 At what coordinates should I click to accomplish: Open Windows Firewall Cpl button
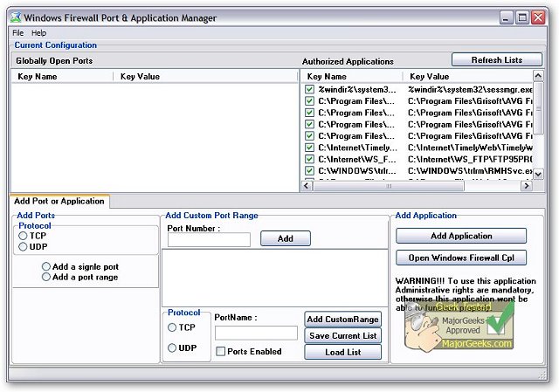click(461, 258)
